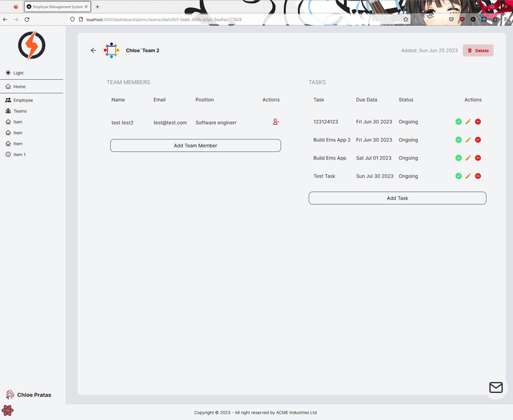Edit the Build Ems App 2 task
This screenshot has width=513, height=420.
point(468,140)
